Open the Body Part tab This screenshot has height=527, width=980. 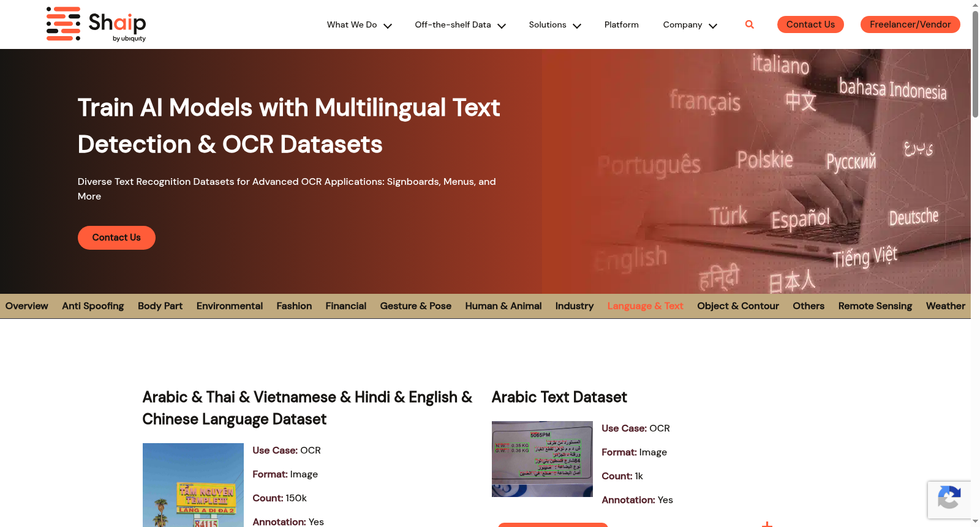(x=160, y=306)
